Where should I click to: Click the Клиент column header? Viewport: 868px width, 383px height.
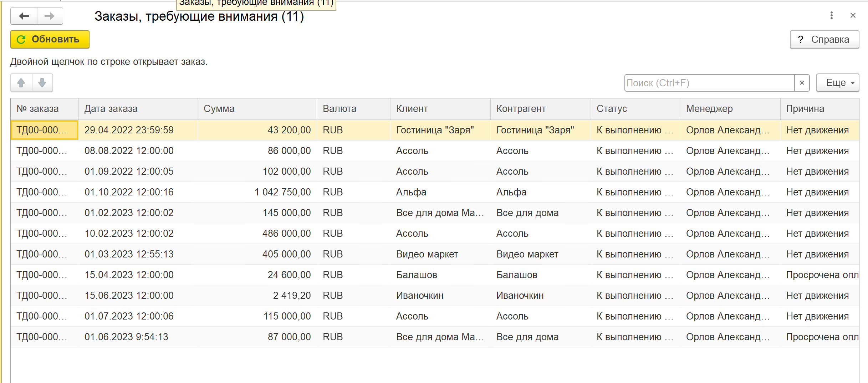pyautogui.click(x=440, y=109)
